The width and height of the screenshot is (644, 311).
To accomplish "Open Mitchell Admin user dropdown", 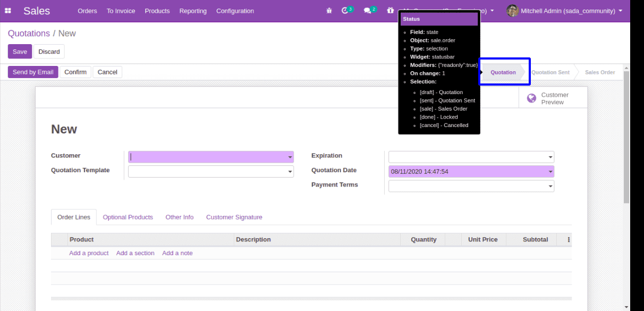I will [x=564, y=11].
